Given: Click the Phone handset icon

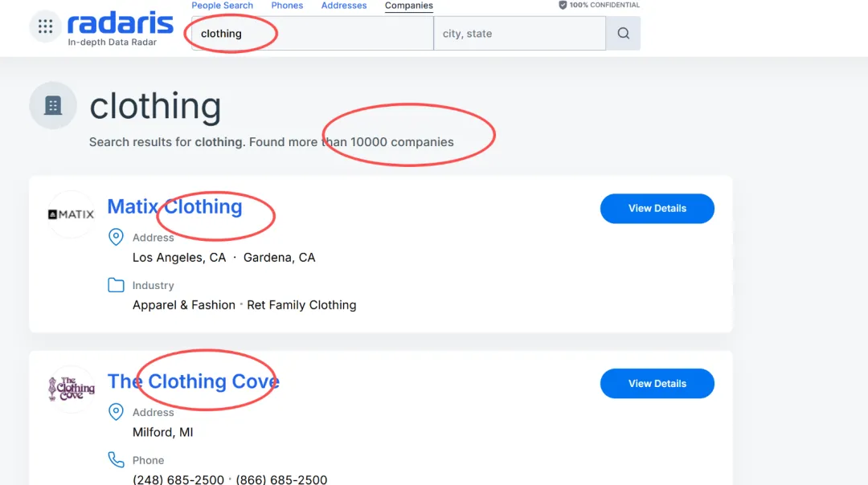Looking at the screenshot, I should (116, 459).
